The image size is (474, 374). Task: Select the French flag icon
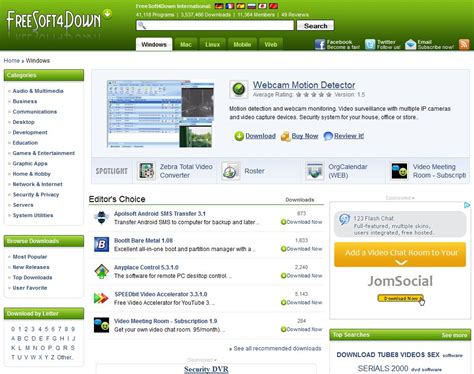(x=230, y=6)
